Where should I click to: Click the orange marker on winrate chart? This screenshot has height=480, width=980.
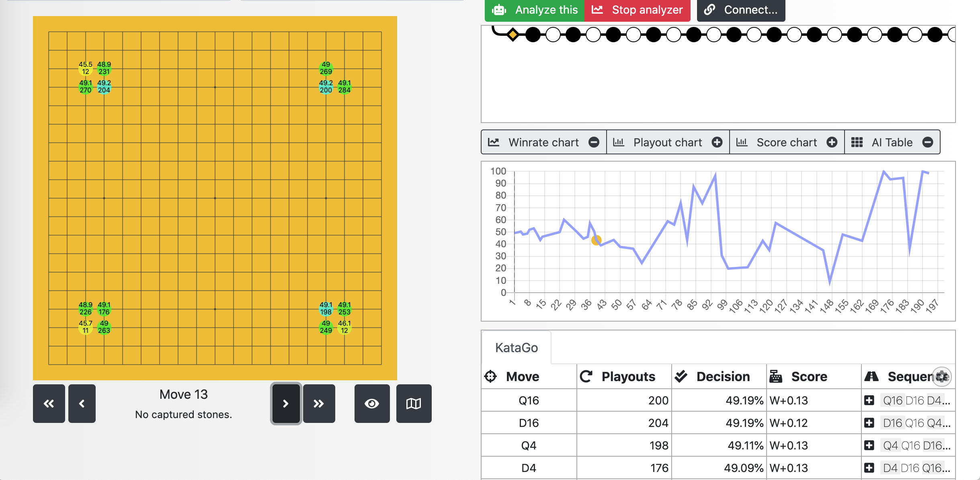(x=596, y=240)
